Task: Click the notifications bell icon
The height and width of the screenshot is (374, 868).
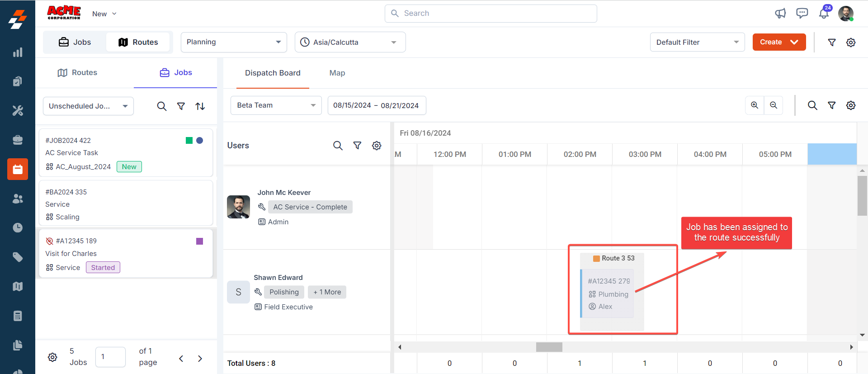Action: [824, 14]
